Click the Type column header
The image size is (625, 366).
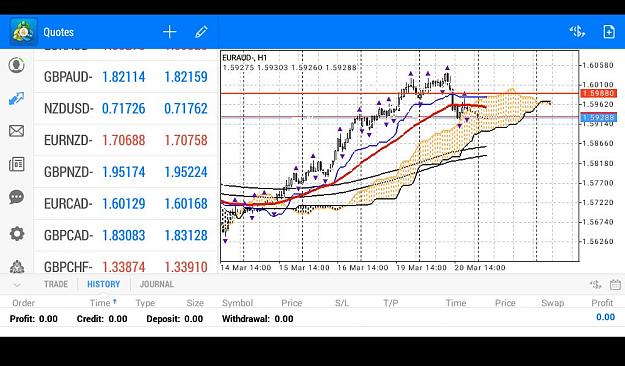pyautogui.click(x=145, y=303)
